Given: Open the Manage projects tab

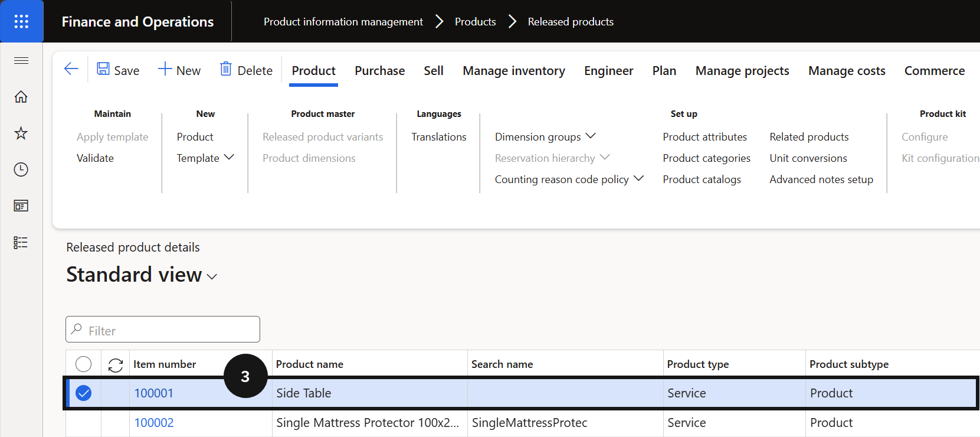Looking at the screenshot, I should point(742,71).
